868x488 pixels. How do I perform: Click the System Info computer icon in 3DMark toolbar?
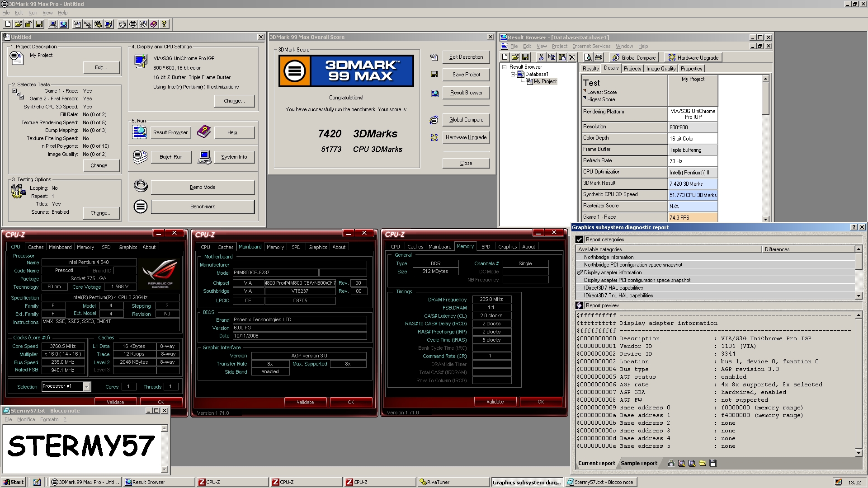53,24
